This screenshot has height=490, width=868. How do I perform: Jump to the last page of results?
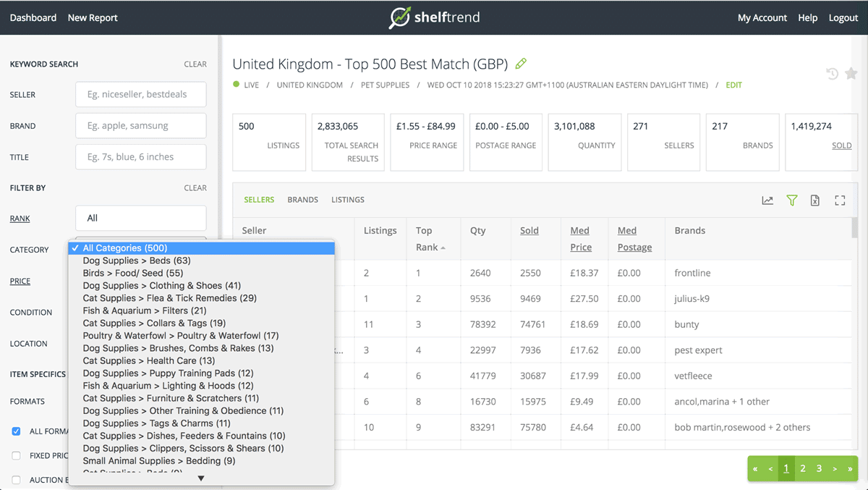[850, 469]
